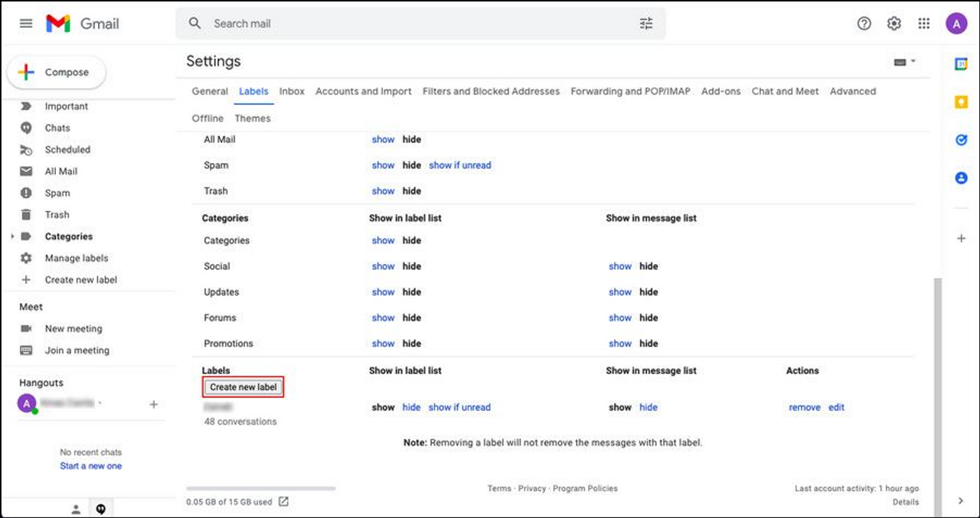This screenshot has width=980, height=518.
Task: Hide Promotions in message list
Action: click(x=648, y=344)
